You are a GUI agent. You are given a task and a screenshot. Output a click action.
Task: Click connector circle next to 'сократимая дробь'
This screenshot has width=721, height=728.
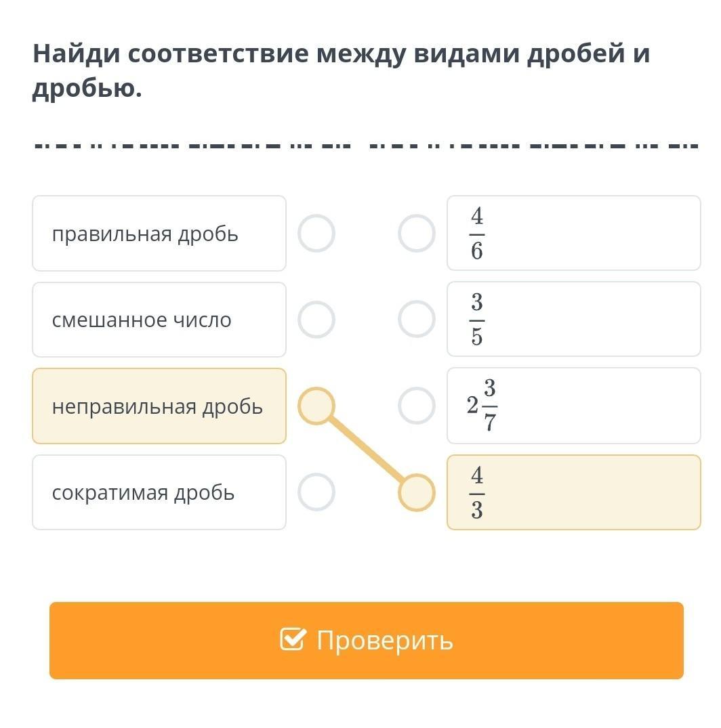[x=316, y=492]
